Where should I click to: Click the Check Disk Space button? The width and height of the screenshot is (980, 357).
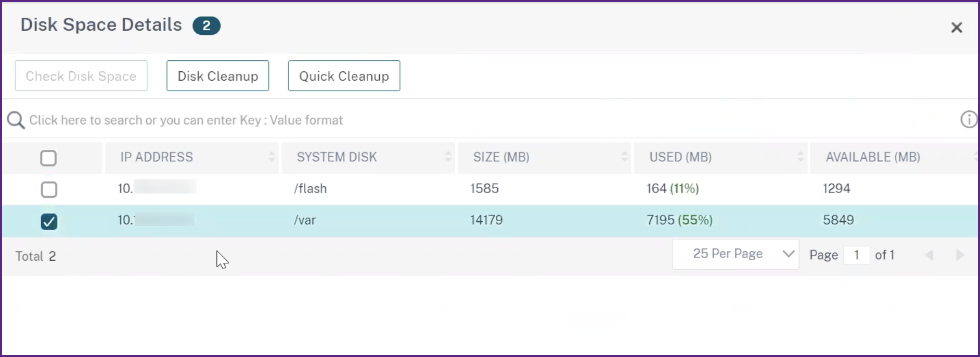81,76
